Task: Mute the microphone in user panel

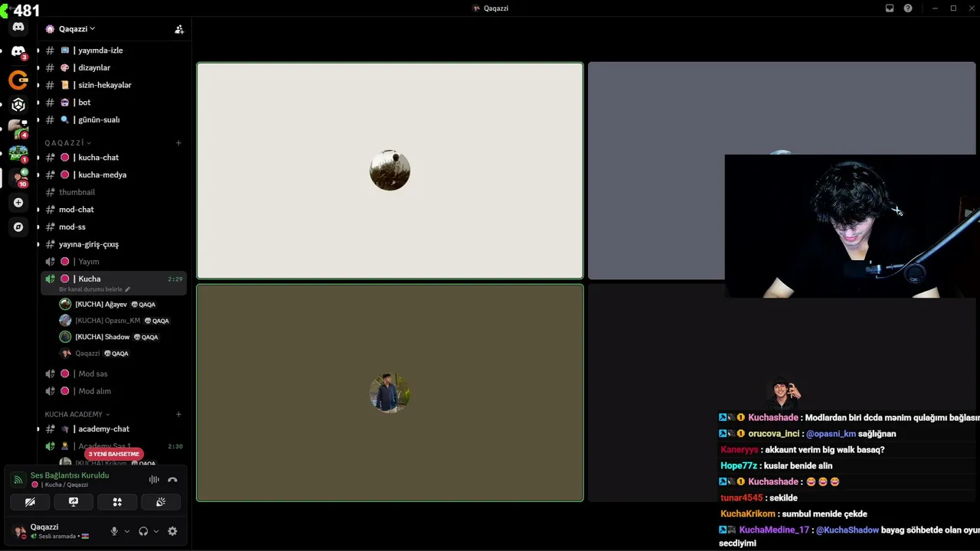Action: click(114, 531)
